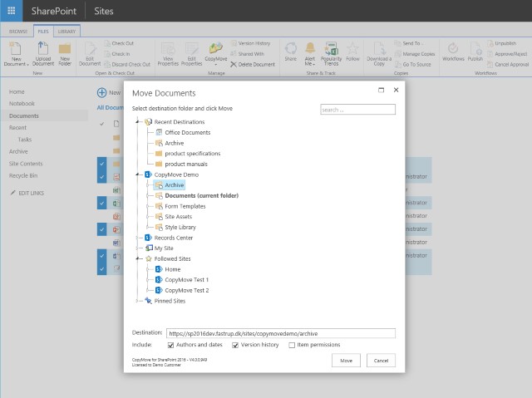
Task: Click Check In in the ribbon
Action: coord(117,54)
